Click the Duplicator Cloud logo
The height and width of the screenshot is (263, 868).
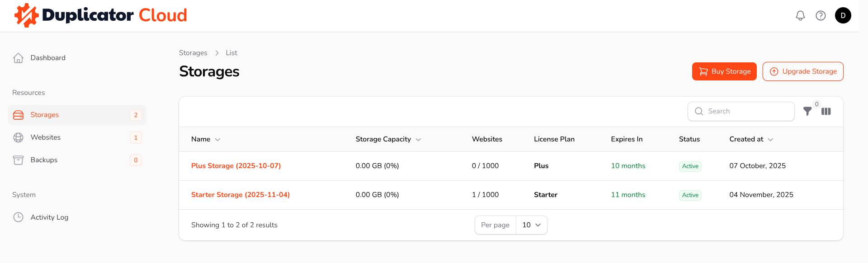101,15
